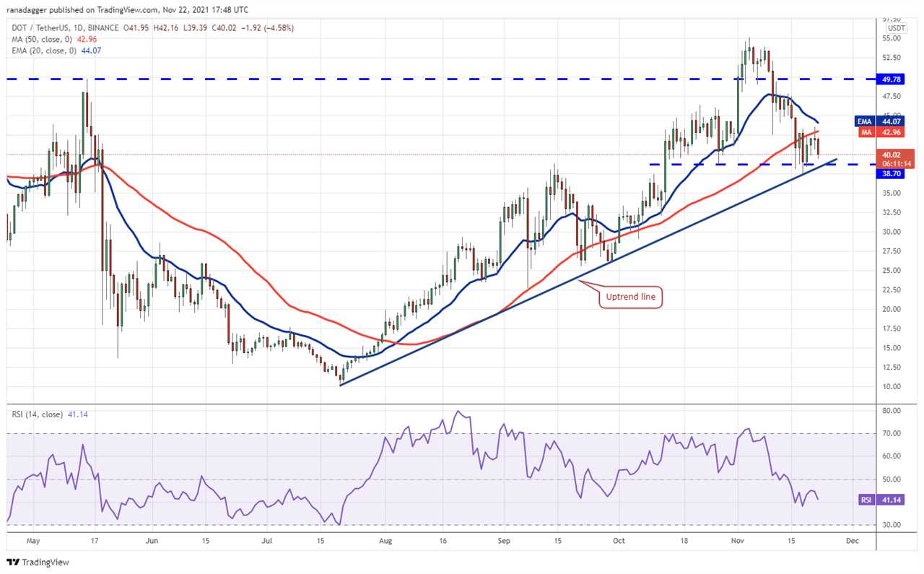Click the 10.00 price on the price axis
Screen dimensions: 924x574
[x=892, y=386]
